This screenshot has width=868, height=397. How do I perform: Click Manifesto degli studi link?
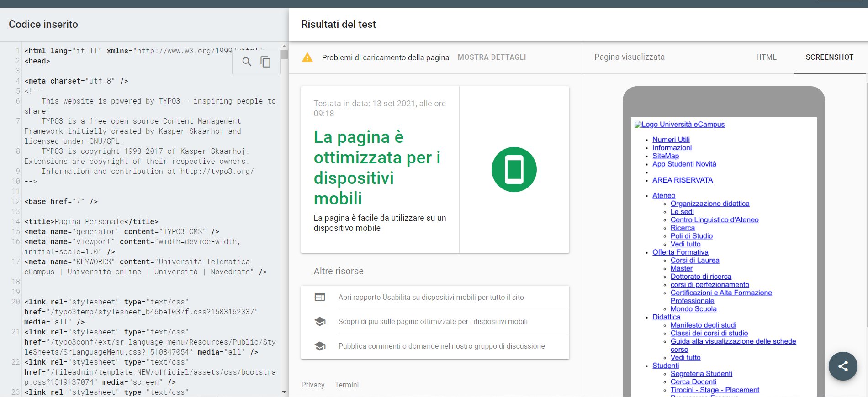coord(704,325)
